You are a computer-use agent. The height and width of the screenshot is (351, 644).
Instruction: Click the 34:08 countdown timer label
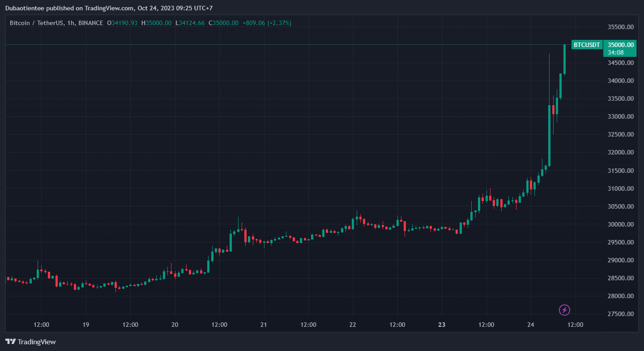(615, 52)
